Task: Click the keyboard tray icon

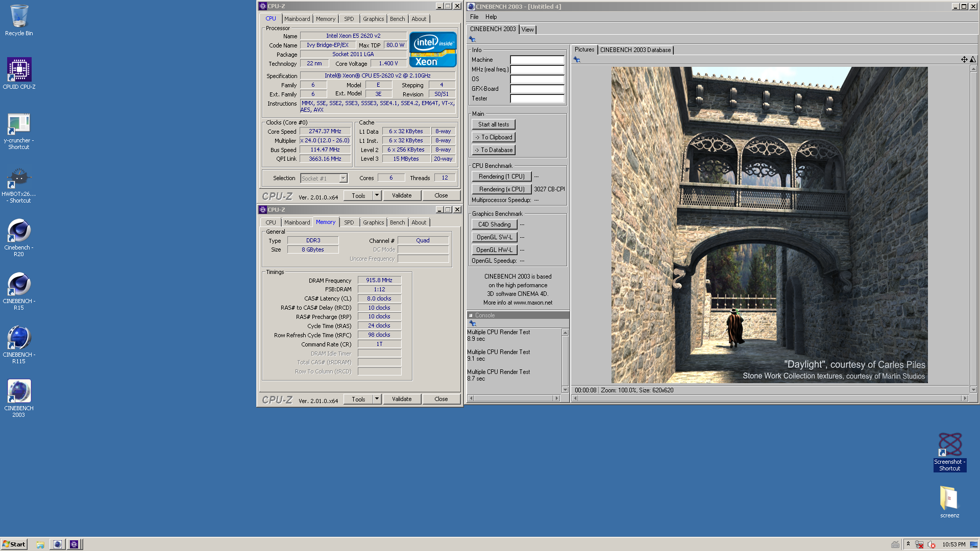Action: (x=895, y=544)
